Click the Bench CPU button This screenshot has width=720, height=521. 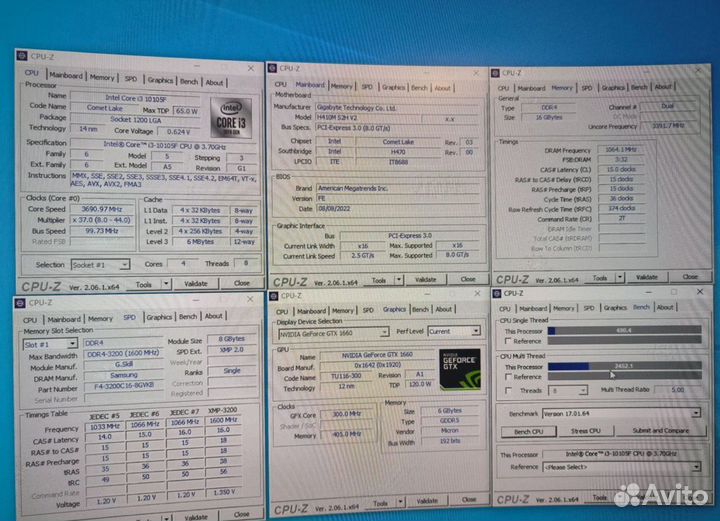529,431
